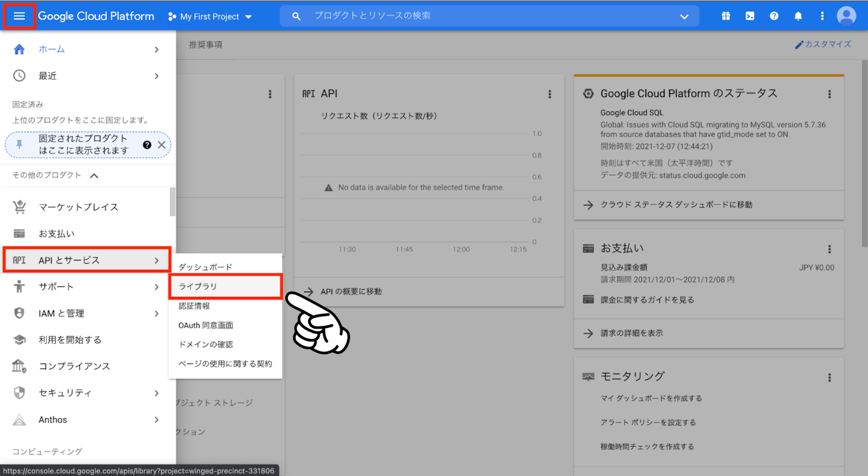Screen dimensions: 868x476
Task: Select ライブラリ in the API submenu
Action: (x=226, y=287)
